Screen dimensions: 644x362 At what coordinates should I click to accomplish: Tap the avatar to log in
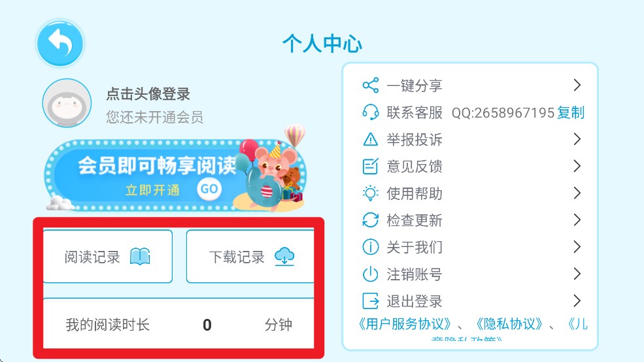pyautogui.click(x=67, y=103)
